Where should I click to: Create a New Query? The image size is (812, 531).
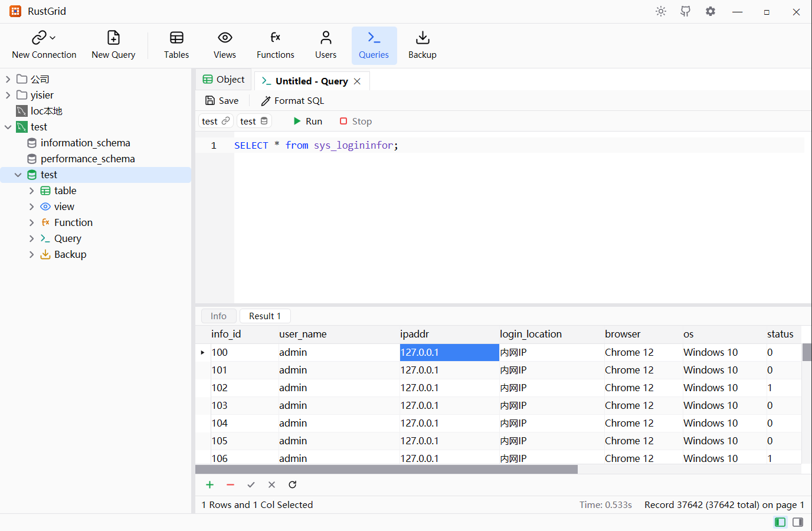tap(113, 45)
